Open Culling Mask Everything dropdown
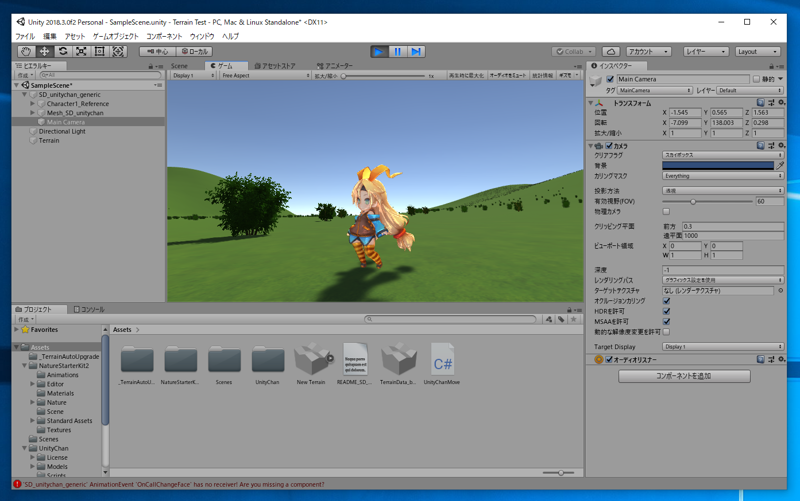 tap(723, 176)
